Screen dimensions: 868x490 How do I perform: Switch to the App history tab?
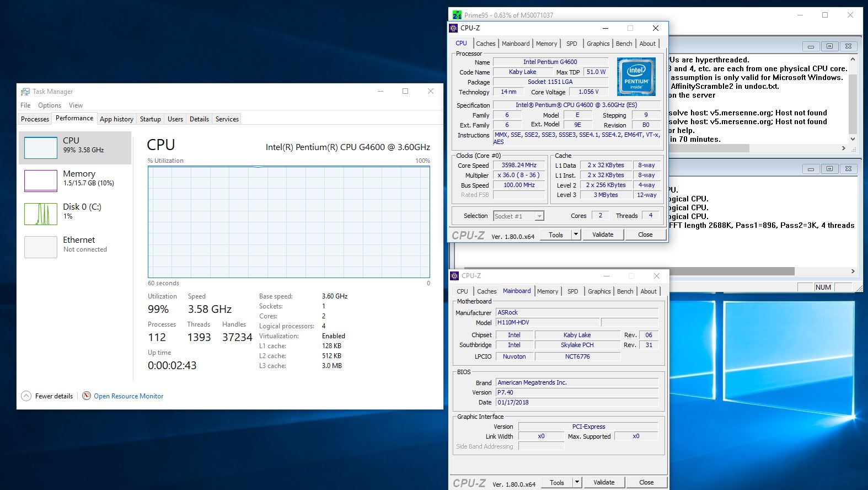(x=116, y=119)
